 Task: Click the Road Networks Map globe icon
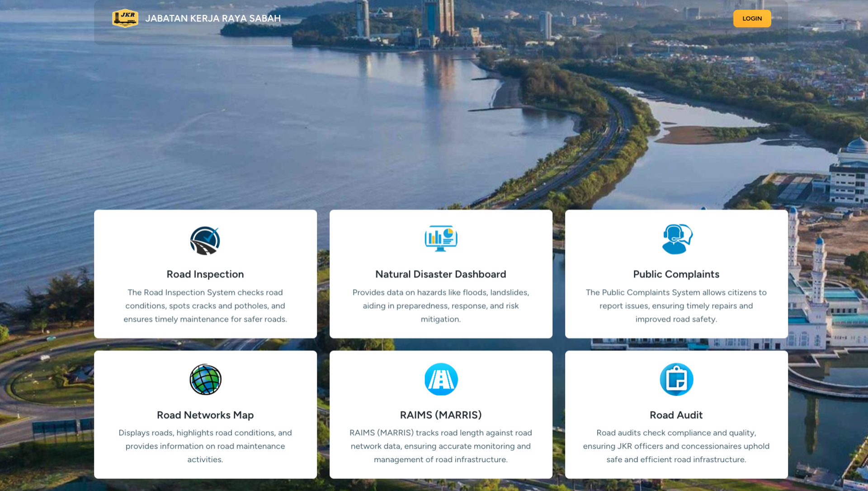coord(205,379)
